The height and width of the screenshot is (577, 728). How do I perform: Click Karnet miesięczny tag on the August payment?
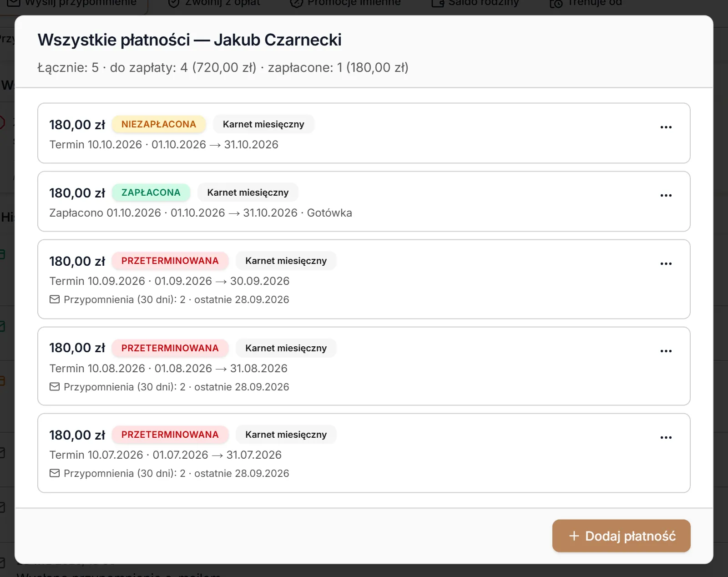pyautogui.click(x=286, y=348)
